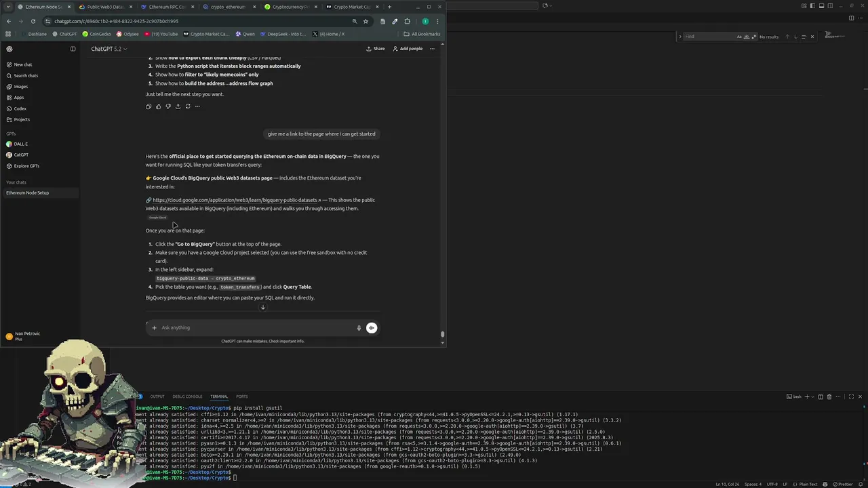Select the OUTPUT panel tab
This screenshot has height=488, width=868.
(x=157, y=396)
